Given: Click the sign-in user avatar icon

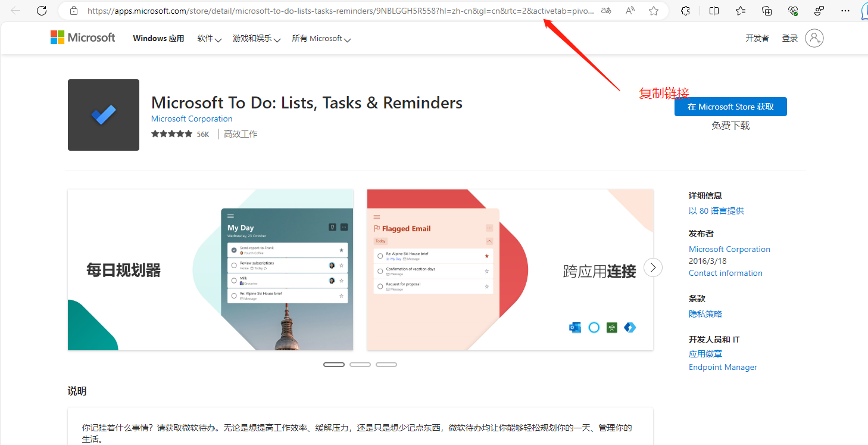Looking at the screenshot, I should 814,38.
